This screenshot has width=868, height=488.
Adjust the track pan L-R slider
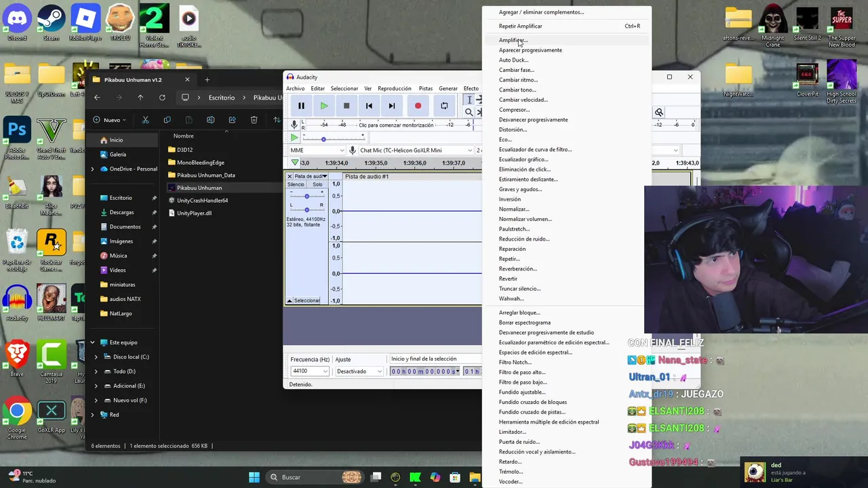[x=307, y=209]
